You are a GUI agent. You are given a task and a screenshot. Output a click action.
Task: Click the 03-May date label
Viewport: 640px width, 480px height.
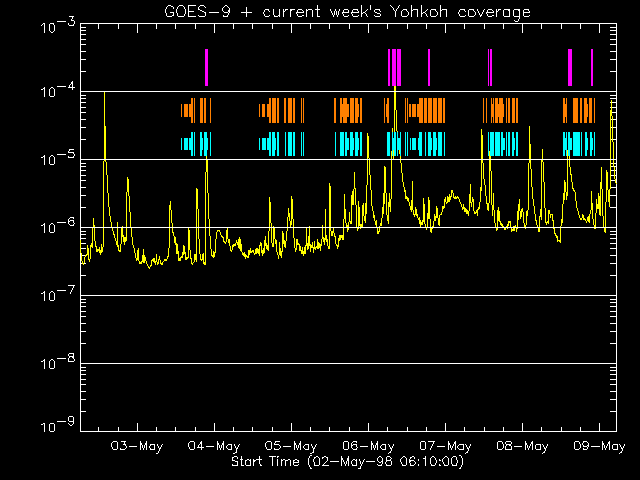click(137, 446)
